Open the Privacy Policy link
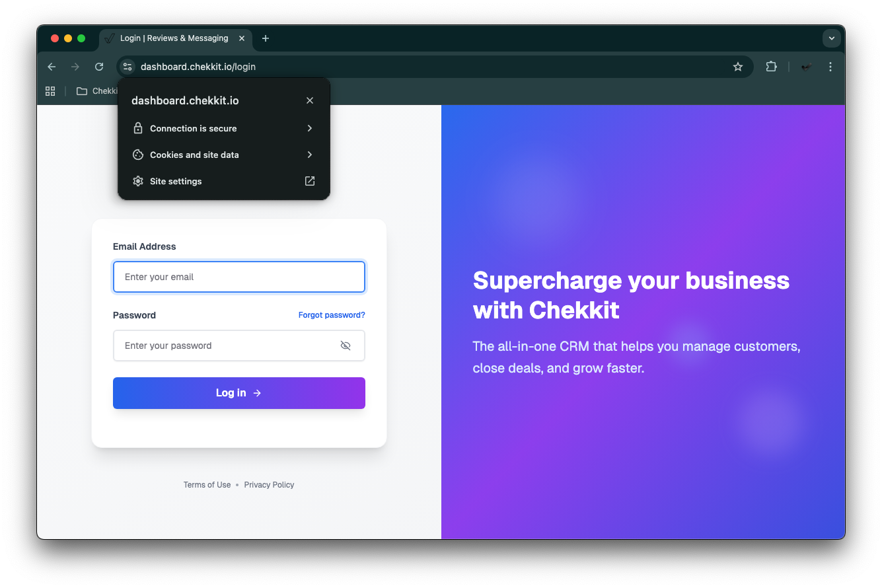Viewport: 882px width, 588px height. [269, 485]
